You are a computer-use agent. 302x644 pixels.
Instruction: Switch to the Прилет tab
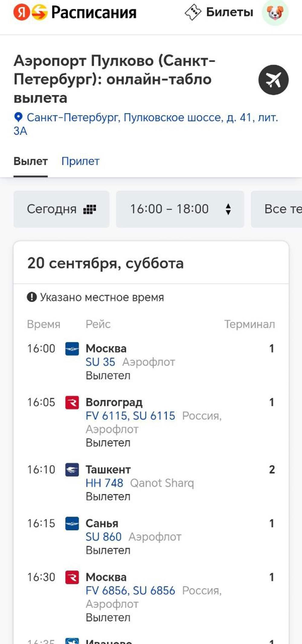(80, 161)
